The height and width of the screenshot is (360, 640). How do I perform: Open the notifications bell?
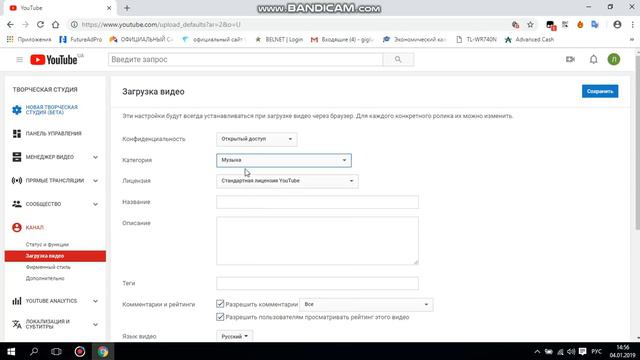[593, 60]
